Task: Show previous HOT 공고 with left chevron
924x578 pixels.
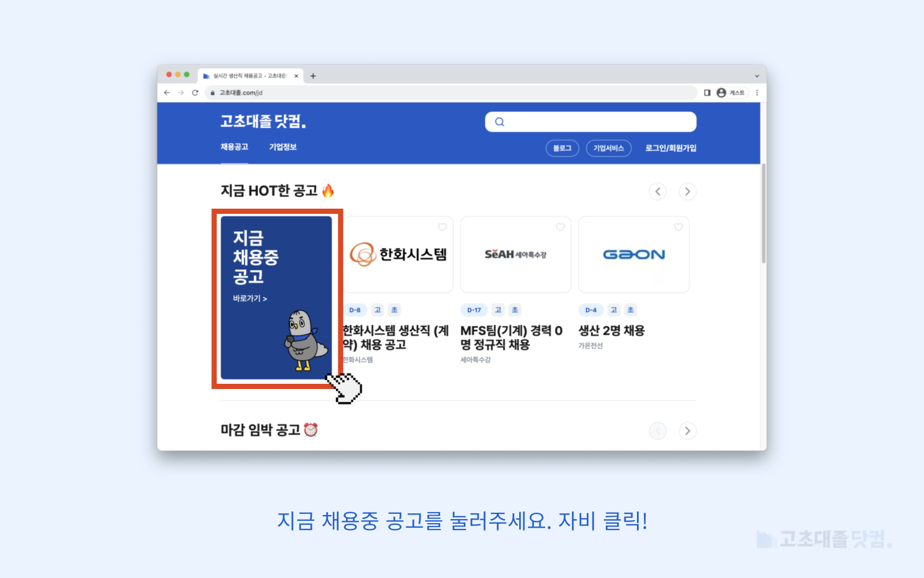Action: [x=658, y=191]
